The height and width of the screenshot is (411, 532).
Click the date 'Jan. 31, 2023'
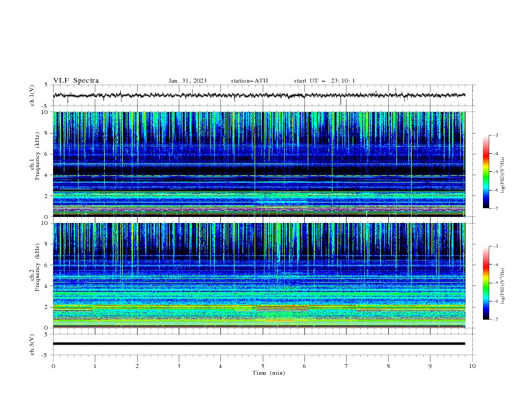pyautogui.click(x=187, y=81)
